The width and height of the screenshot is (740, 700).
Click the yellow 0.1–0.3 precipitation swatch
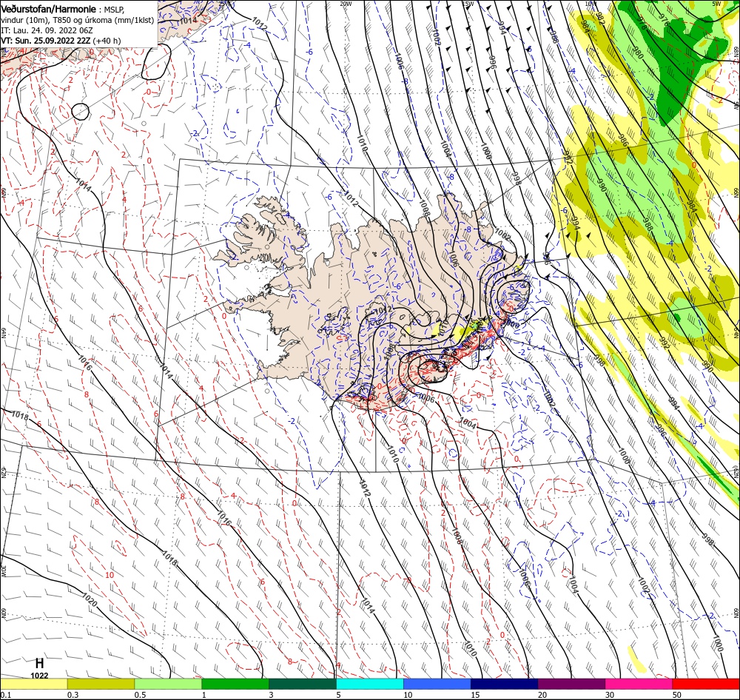tap(33, 684)
